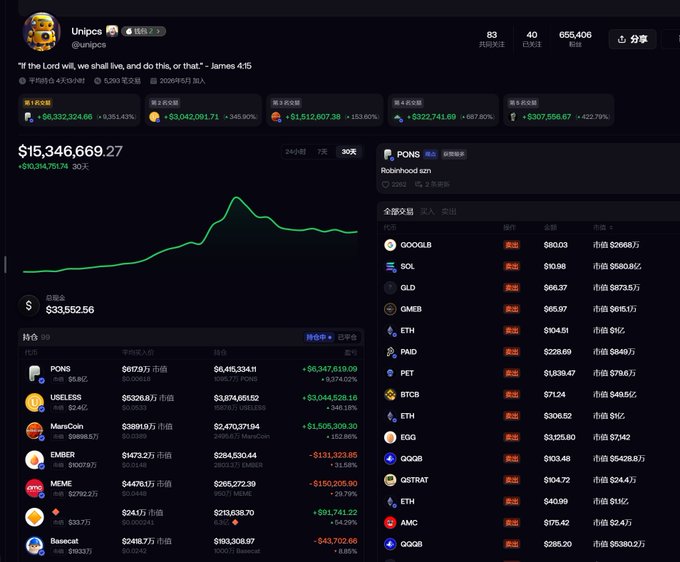Switch chart range to 24小时

[295, 152]
